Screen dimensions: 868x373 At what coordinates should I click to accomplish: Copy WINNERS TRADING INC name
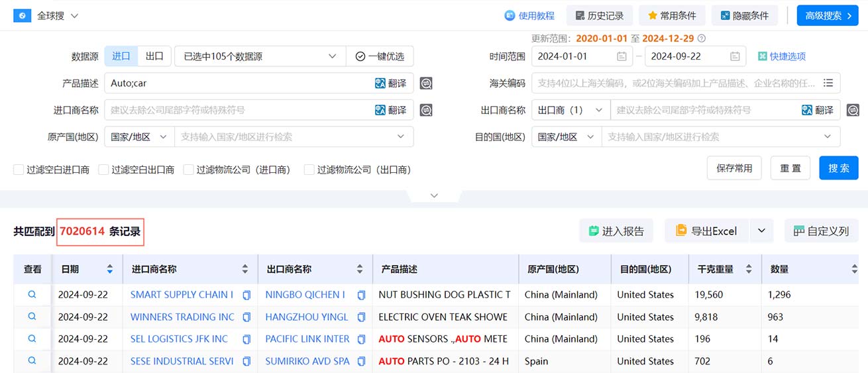coord(246,317)
